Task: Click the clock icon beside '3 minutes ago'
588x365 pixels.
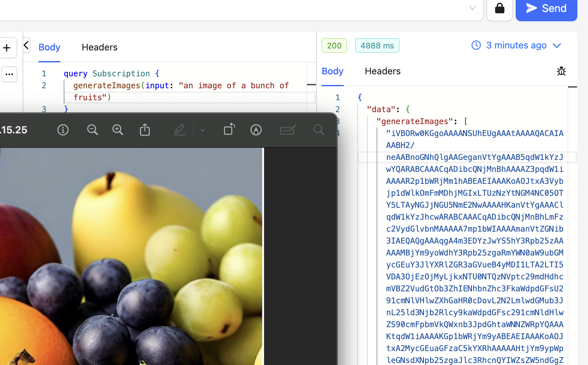Action: (476, 45)
